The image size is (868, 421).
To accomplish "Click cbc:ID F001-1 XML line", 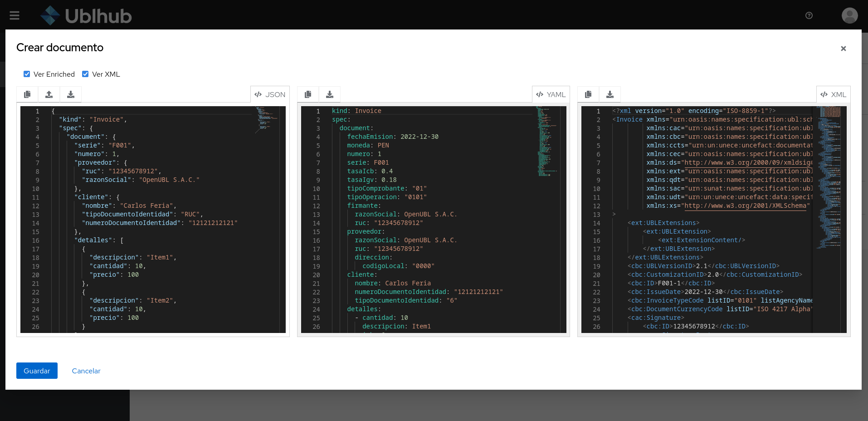I will click(671, 283).
